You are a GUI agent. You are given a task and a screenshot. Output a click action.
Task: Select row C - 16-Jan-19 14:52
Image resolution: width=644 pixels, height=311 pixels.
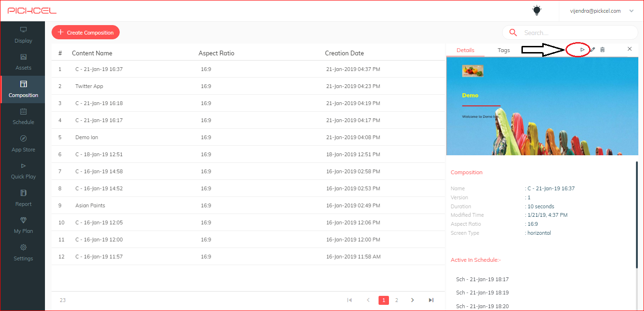248,188
